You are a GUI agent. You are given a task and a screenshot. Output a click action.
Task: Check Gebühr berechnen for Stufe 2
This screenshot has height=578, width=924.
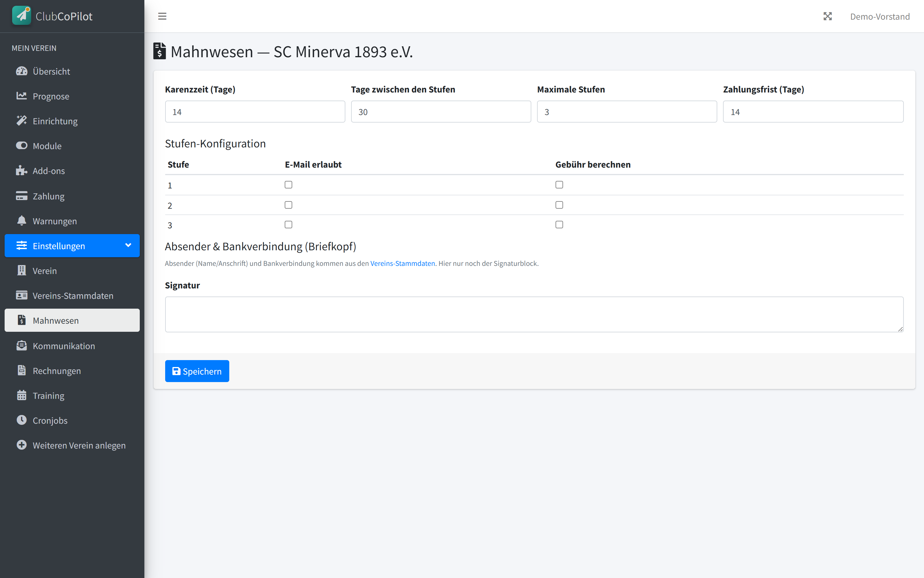[x=559, y=205]
